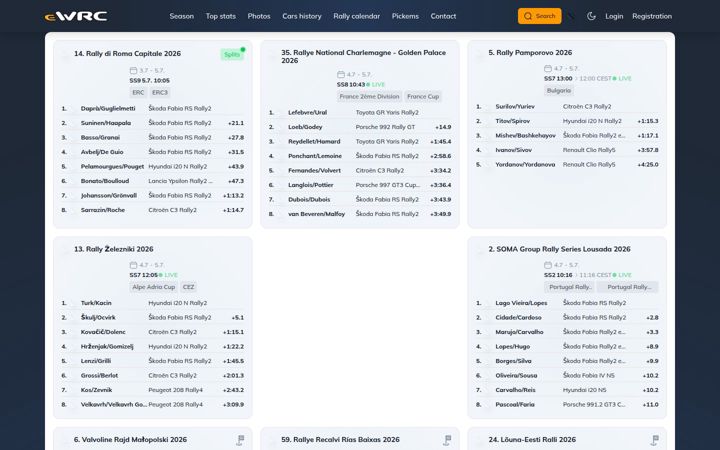720x450 pixels.
Task: Click the LIVE indicator on Rally Železniki
Action: [168, 275]
